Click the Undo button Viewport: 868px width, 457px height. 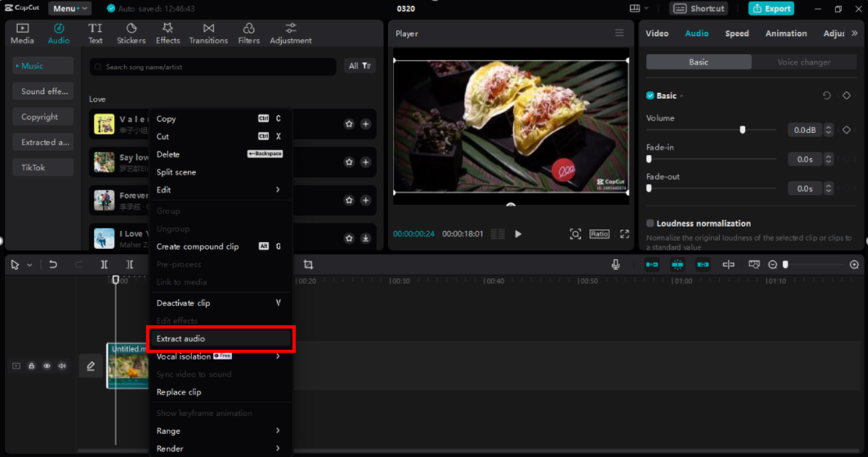53,265
